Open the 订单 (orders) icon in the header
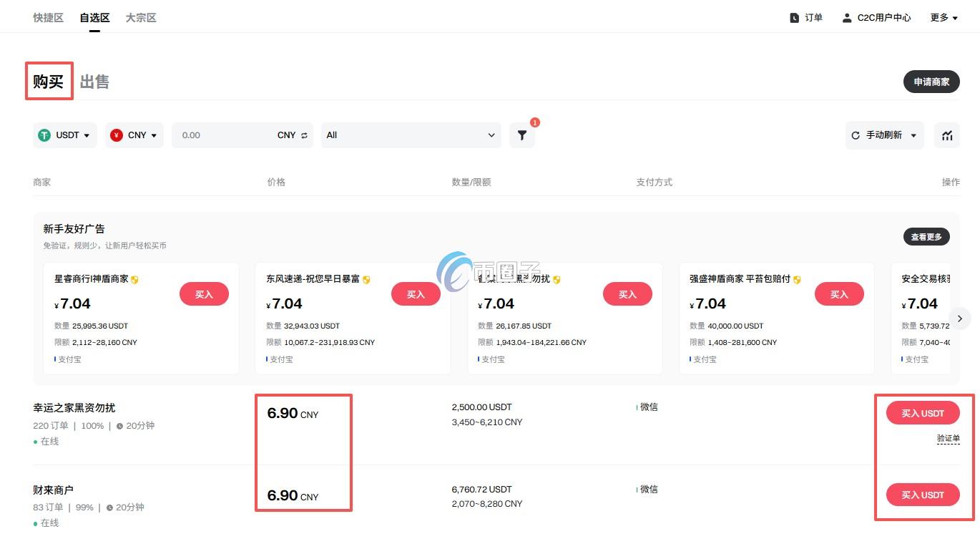The width and height of the screenshot is (980, 544). [795, 17]
